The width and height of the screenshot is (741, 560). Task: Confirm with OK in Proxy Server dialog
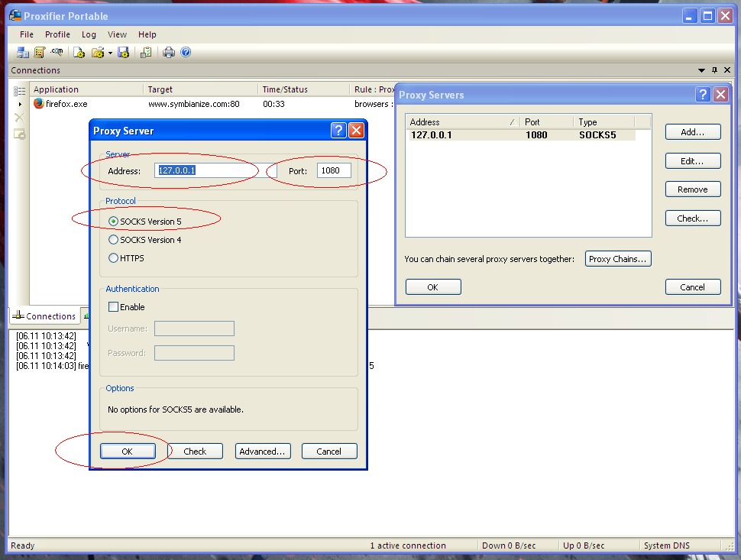pos(128,452)
